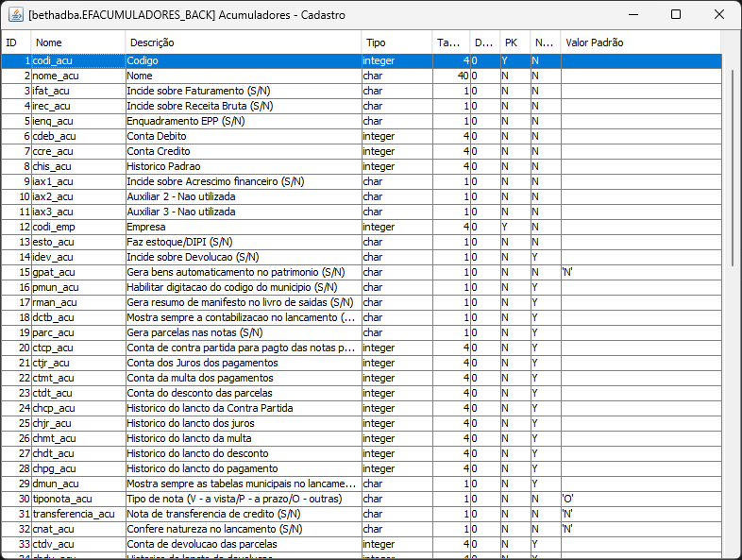Click description 'Historico Padrao'

click(244, 166)
